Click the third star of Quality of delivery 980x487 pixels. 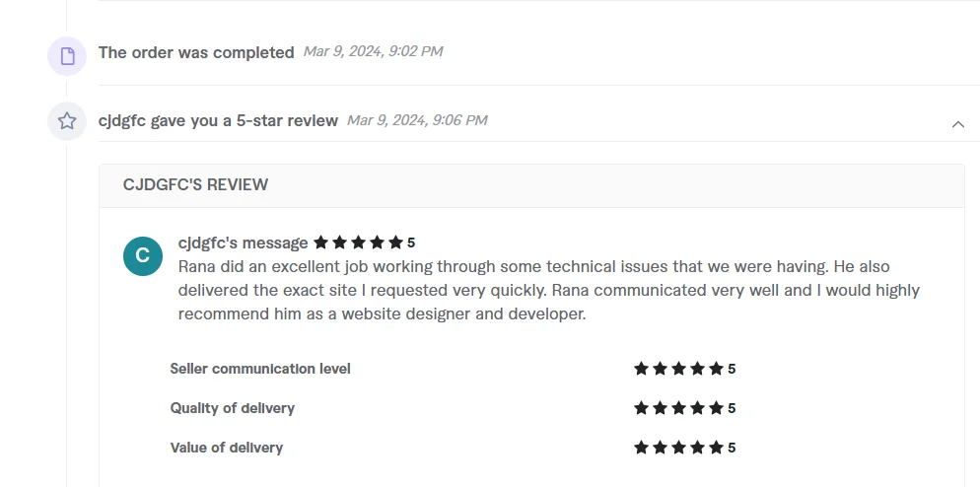click(x=678, y=408)
